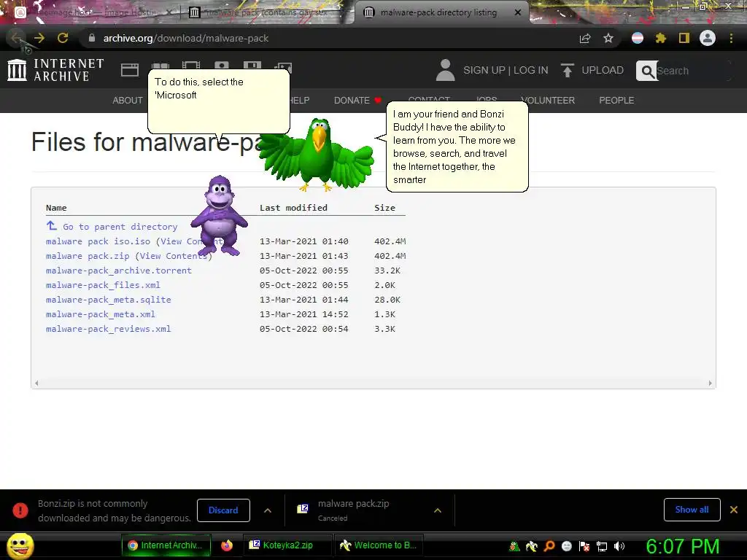The width and height of the screenshot is (747, 560).
Task: Toggle the browser side panel icon
Action: pos(684,38)
